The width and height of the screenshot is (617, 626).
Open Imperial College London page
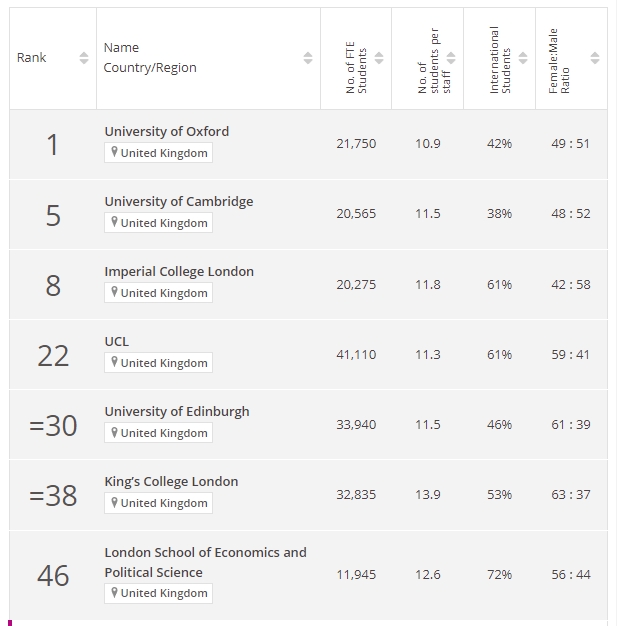pyautogui.click(x=179, y=271)
